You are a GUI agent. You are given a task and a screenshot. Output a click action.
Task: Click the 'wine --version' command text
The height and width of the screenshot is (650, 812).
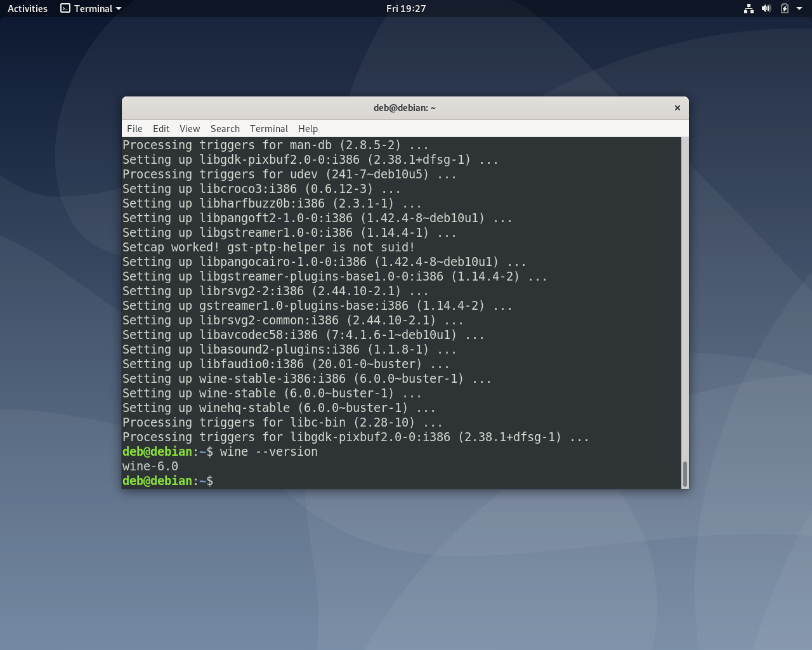point(269,452)
